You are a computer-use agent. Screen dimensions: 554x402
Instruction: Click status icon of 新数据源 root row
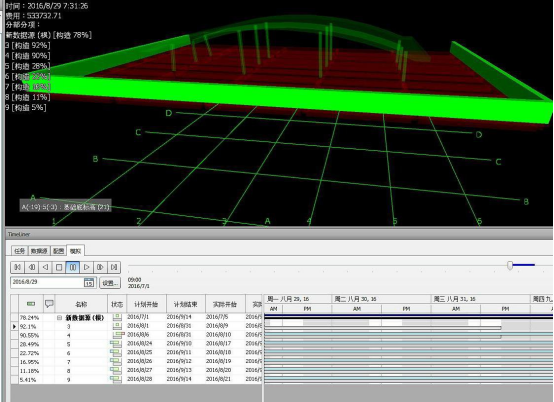pyautogui.click(x=117, y=317)
